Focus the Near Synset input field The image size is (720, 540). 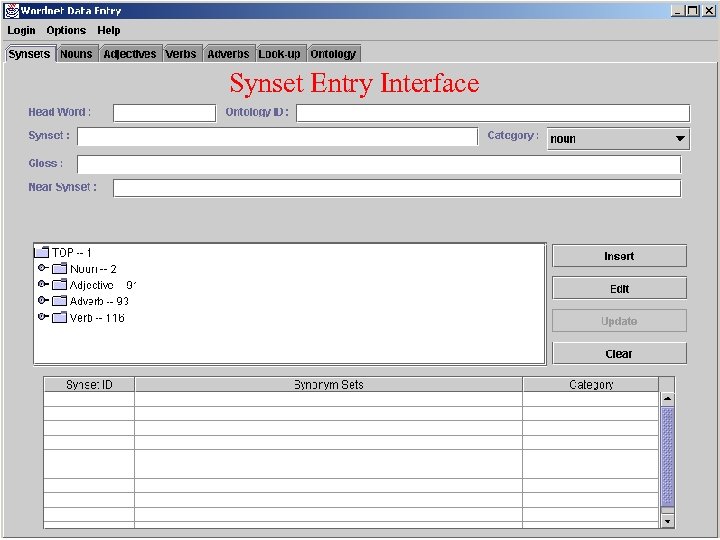pos(397,188)
